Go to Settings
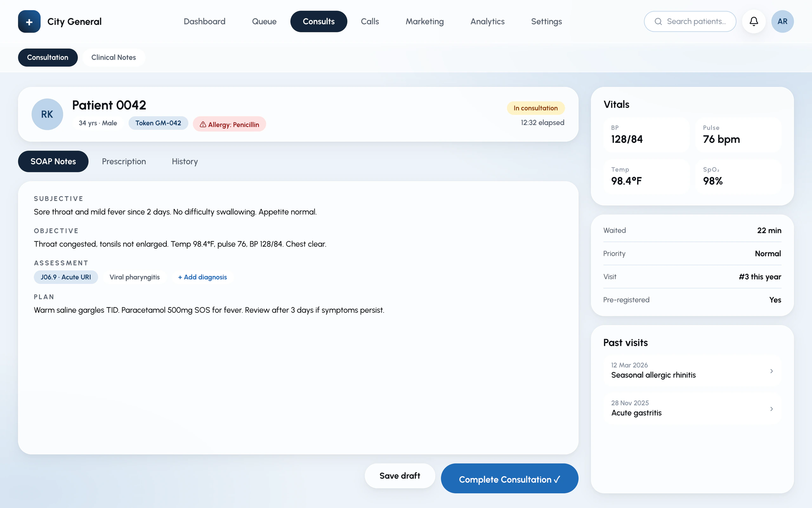Viewport: 812px width, 508px height. (x=546, y=22)
